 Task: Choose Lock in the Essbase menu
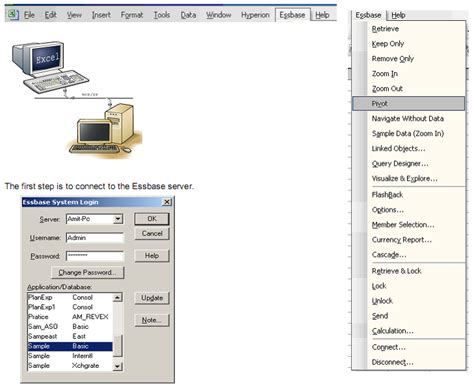[x=409, y=286]
